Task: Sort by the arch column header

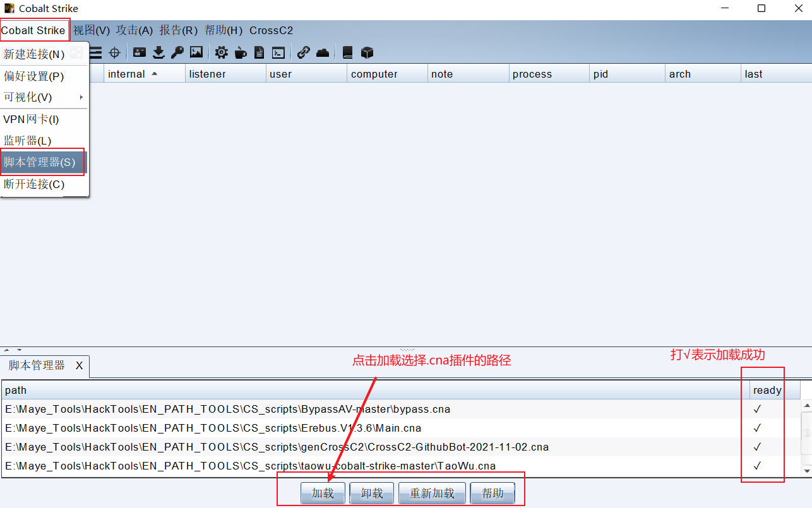Action: click(703, 74)
